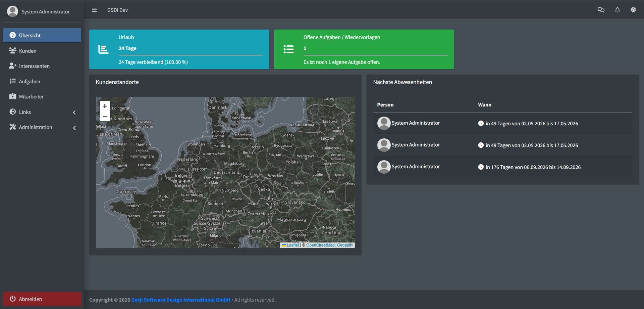Open the chat messages icon
This screenshot has height=309, width=644.
601,10
